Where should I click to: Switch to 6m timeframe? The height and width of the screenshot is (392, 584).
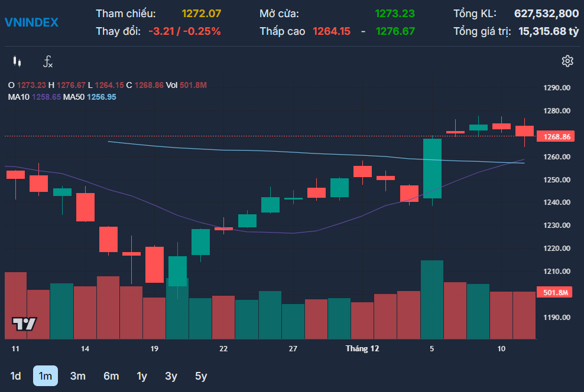(111, 375)
